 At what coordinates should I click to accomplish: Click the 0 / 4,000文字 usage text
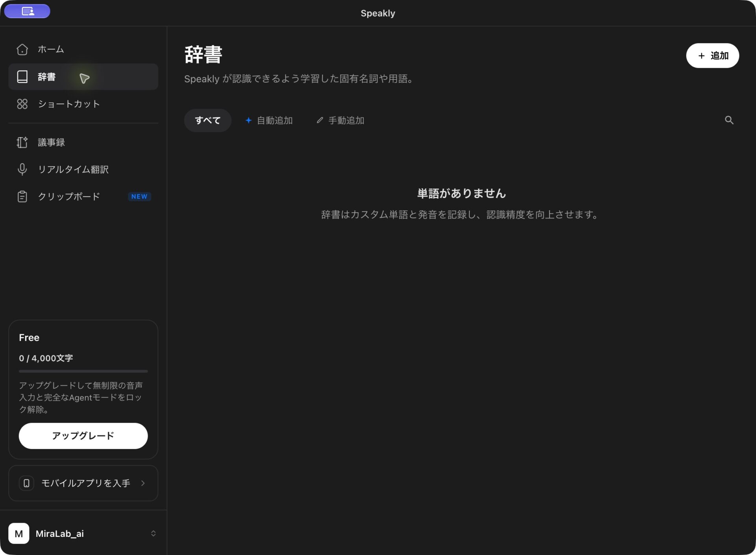point(46,358)
